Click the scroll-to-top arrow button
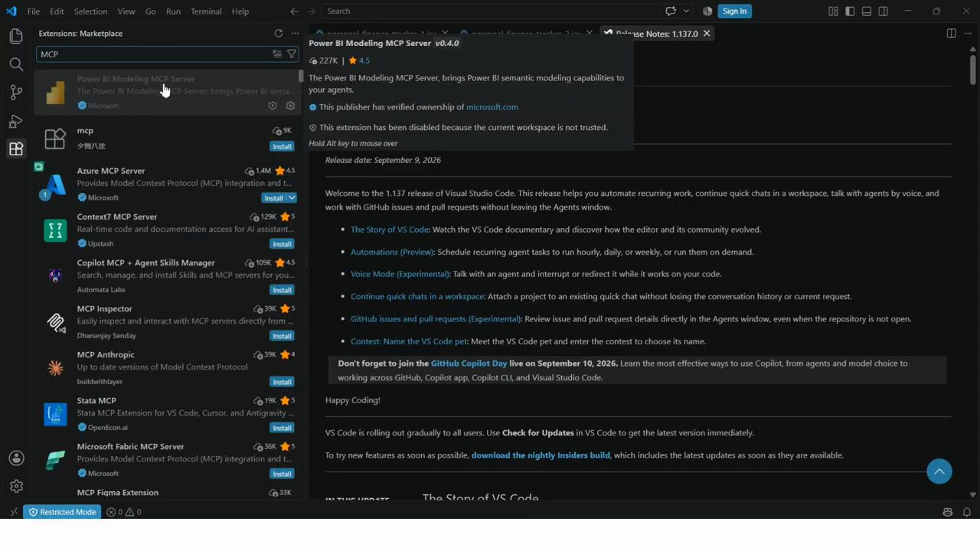Screen dimensions: 980x551 point(939,471)
